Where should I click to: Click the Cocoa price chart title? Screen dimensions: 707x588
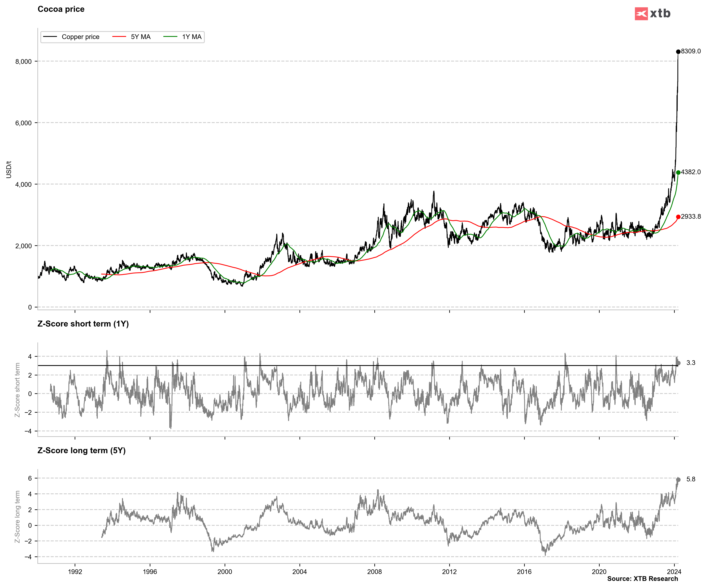[61, 9]
